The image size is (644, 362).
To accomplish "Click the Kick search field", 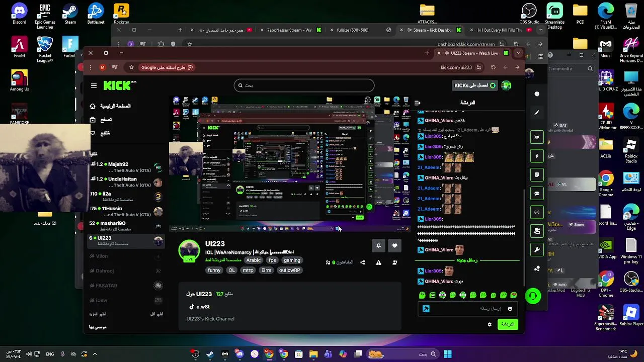I will coord(304,85).
